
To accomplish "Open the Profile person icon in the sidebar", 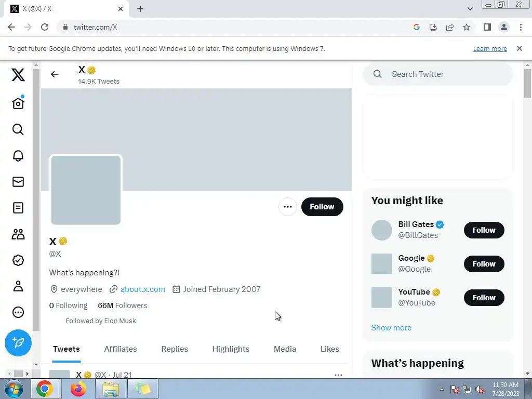I will click(x=18, y=286).
